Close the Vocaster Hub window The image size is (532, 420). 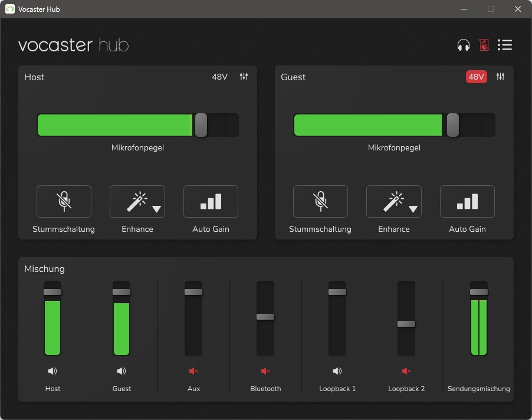pyautogui.click(x=518, y=9)
